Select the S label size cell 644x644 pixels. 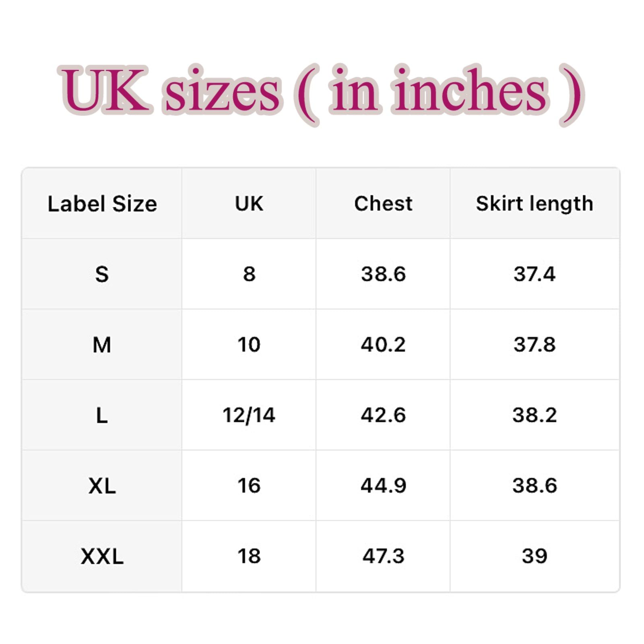102,274
